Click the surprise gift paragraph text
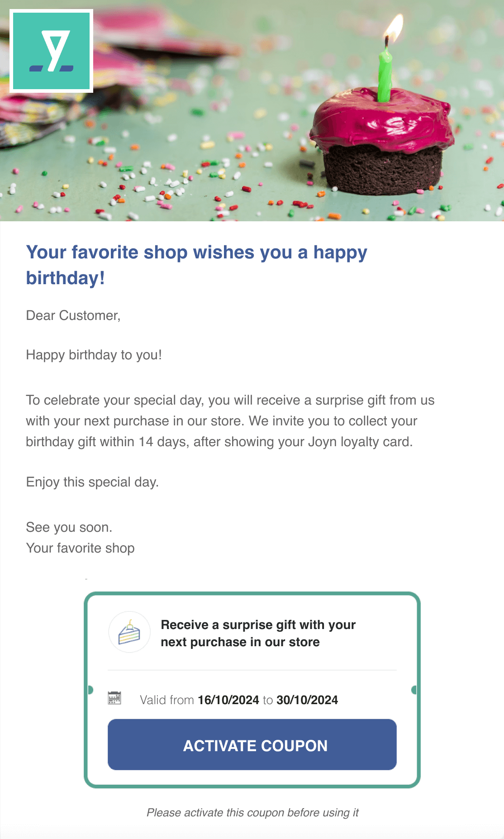The image size is (504, 839). (230, 421)
